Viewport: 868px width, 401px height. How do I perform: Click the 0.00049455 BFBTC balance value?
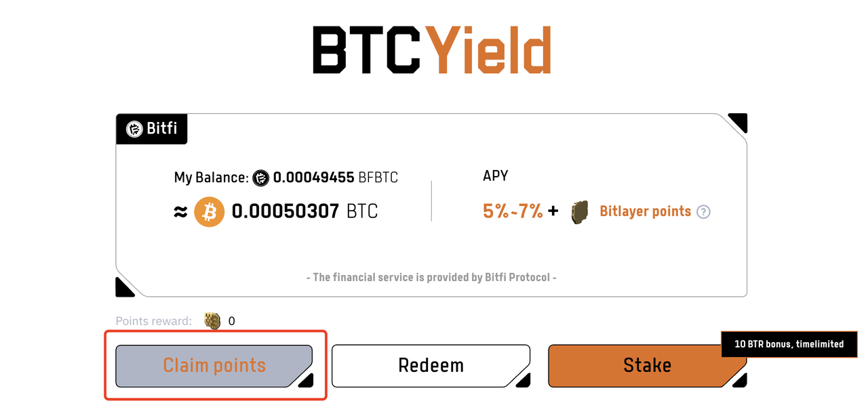coord(335,178)
